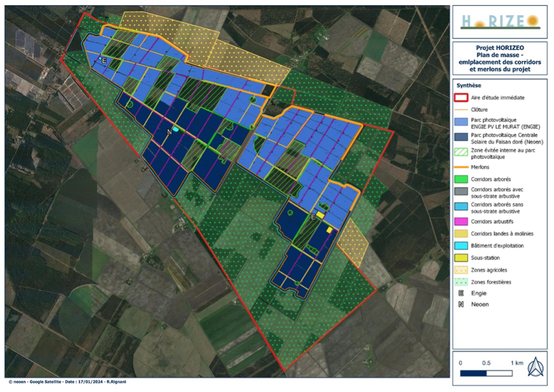Click the magenta Corridors arbustifs swatch
554x392 pixels.
pos(462,221)
